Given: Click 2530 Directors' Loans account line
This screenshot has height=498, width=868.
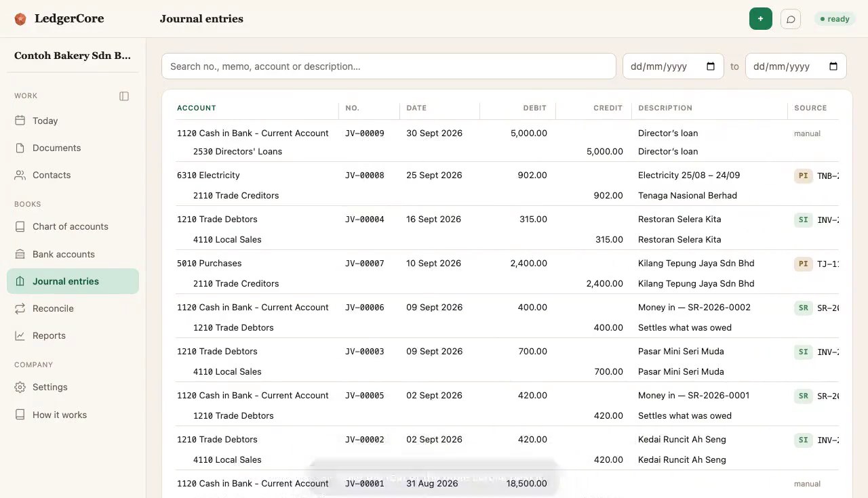Looking at the screenshot, I should (x=237, y=152).
